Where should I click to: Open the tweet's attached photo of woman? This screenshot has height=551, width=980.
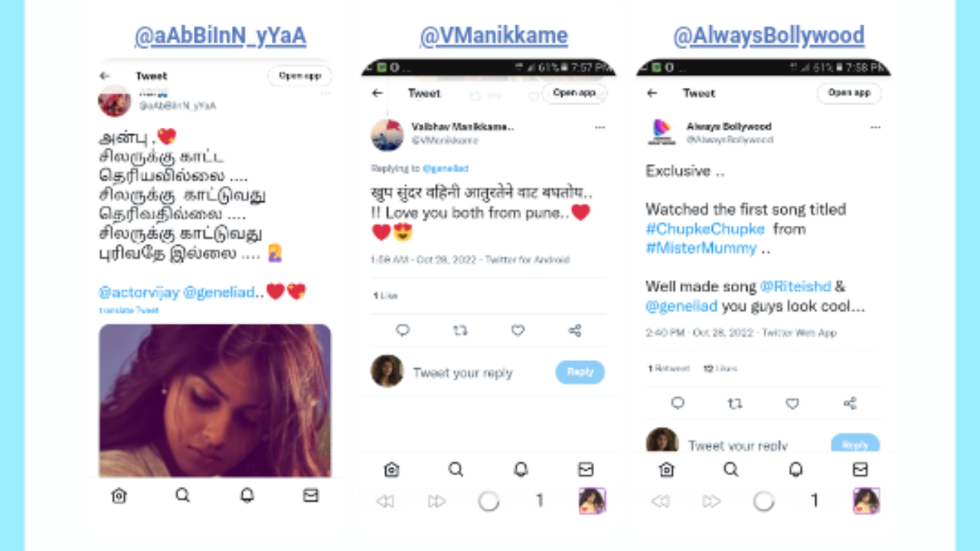click(x=215, y=400)
